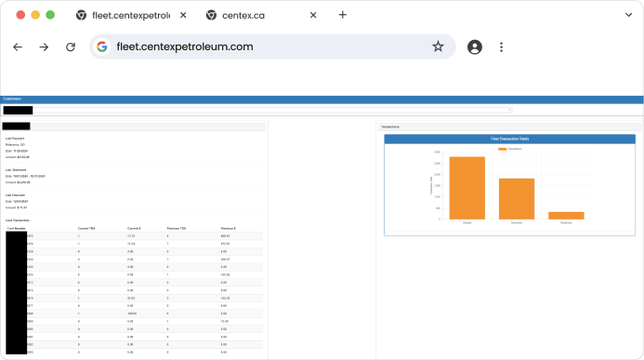Switch to the centex.ca tab

pyautogui.click(x=243, y=16)
